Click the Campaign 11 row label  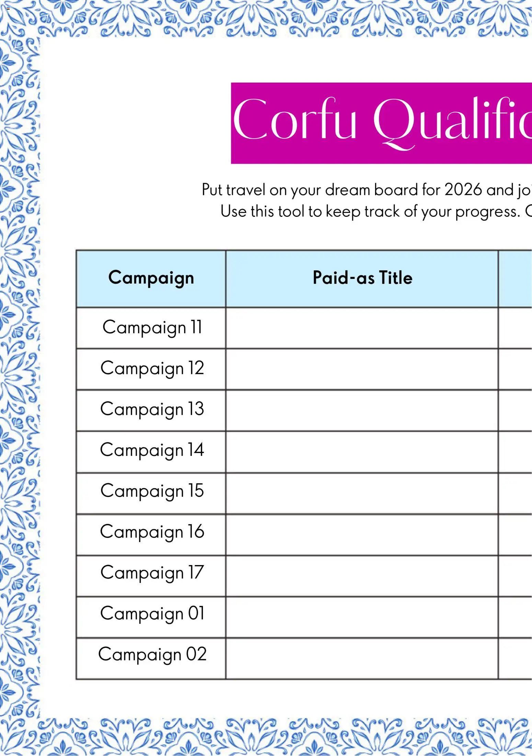[x=152, y=327]
